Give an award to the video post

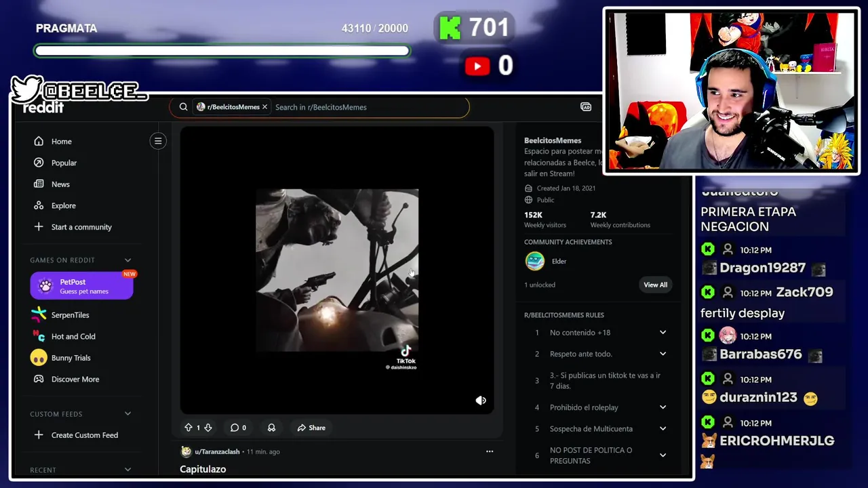[x=271, y=428]
